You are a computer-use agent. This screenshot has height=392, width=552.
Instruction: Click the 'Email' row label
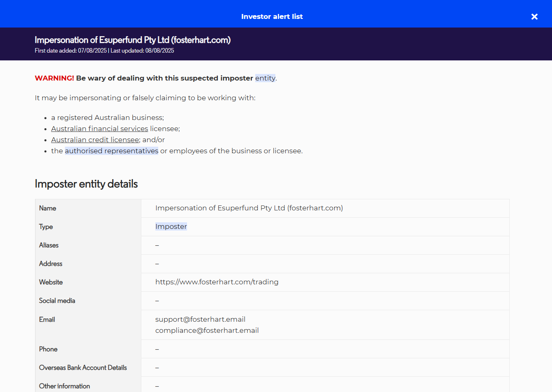click(47, 320)
